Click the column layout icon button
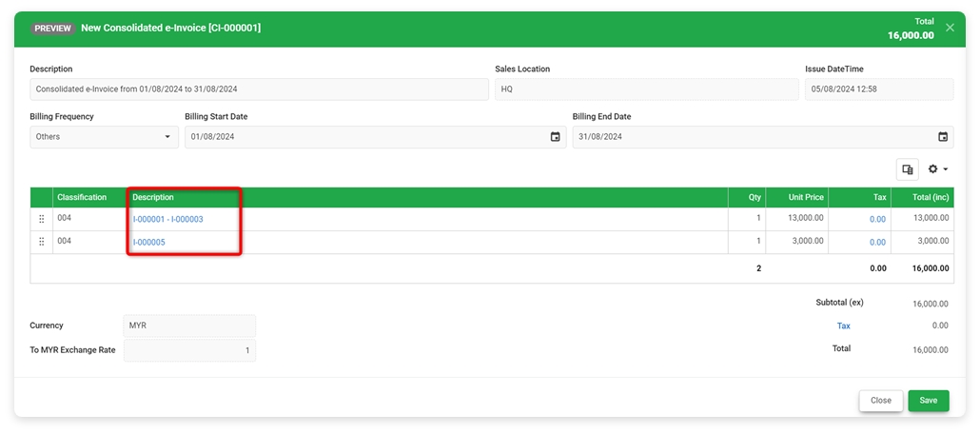Image resolution: width=980 pixels, height=434 pixels. pos(907,169)
